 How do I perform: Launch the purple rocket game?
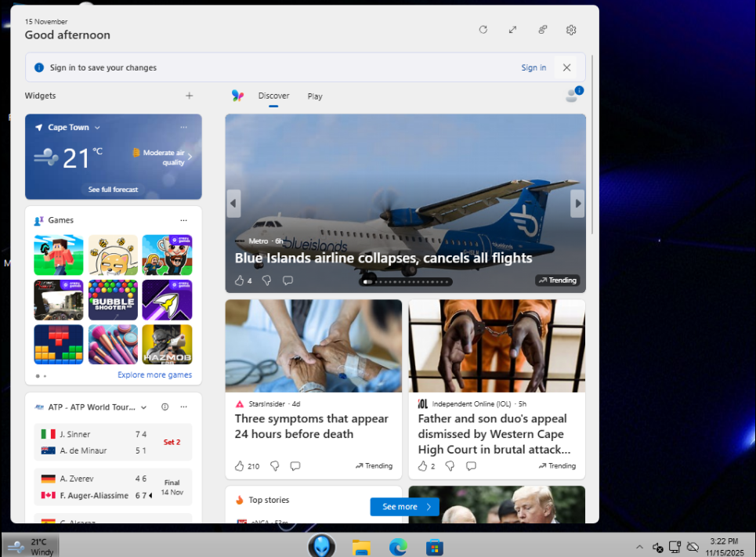[x=167, y=299]
